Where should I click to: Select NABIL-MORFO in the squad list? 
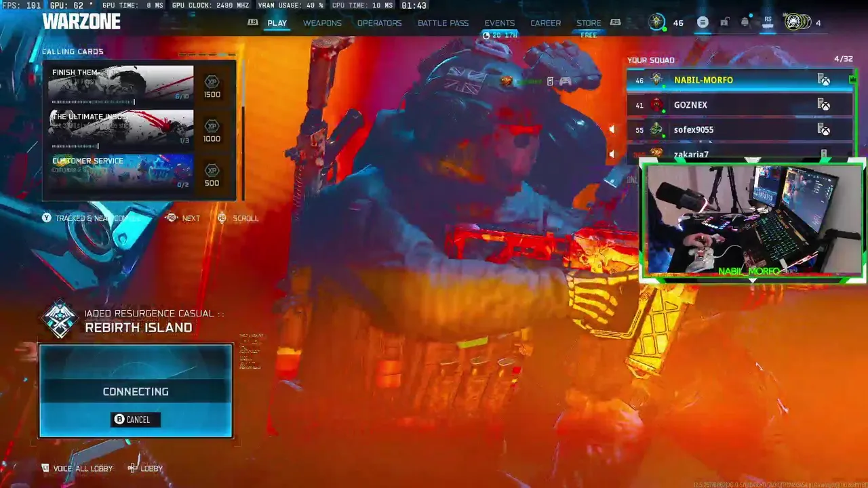pos(740,80)
